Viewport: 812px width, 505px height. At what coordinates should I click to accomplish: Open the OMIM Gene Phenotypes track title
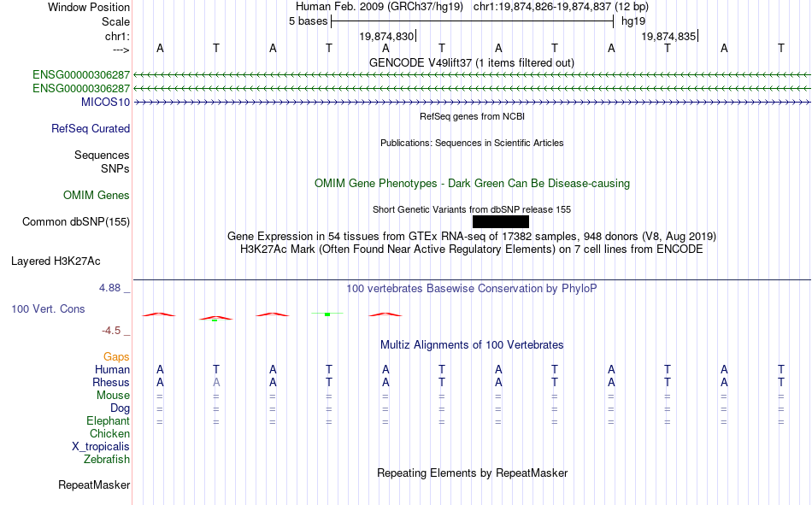click(472, 184)
